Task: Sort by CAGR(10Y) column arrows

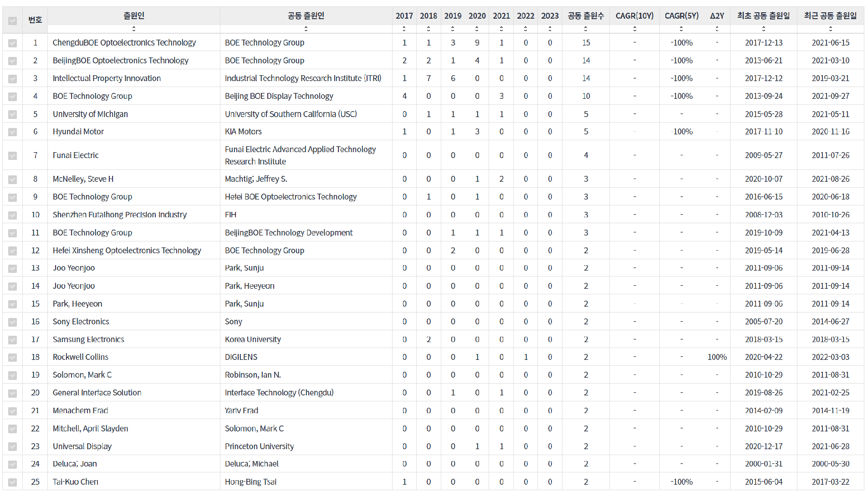Action: (x=635, y=29)
